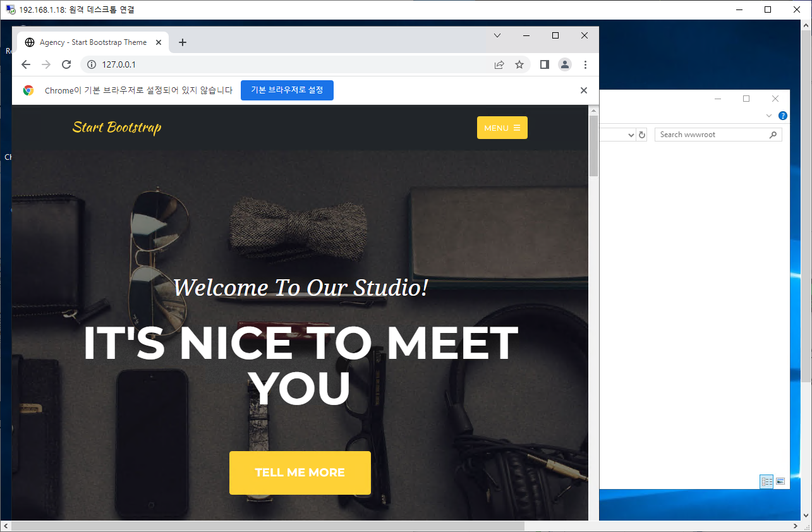
Task: Click remote desktop scroll left arrow
Action: pyautogui.click(x=6, y=526)
